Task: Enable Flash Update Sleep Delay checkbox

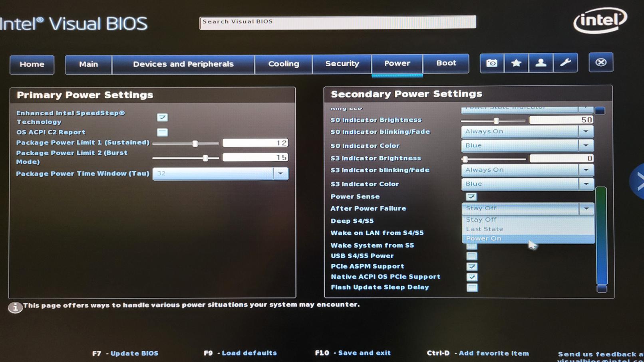Action: click(472, 287)
